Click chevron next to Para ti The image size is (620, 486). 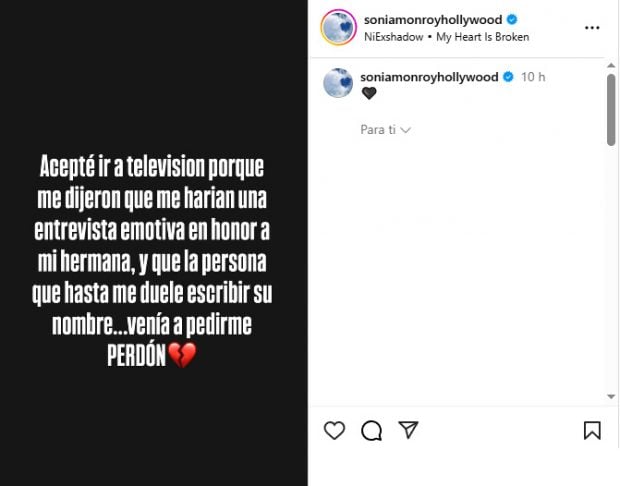[x=406, y=130]
